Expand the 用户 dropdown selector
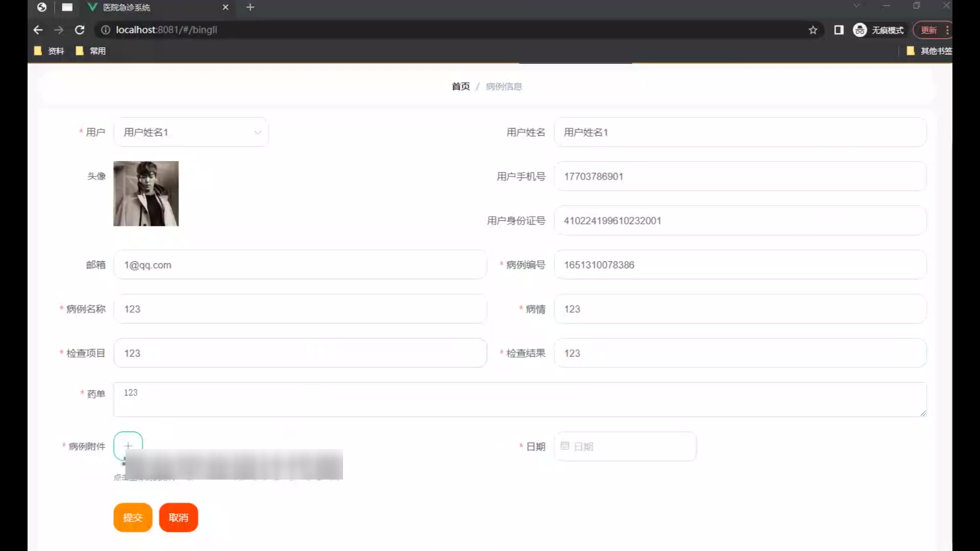Screen dimensions: 980x551 click(191, 132)
